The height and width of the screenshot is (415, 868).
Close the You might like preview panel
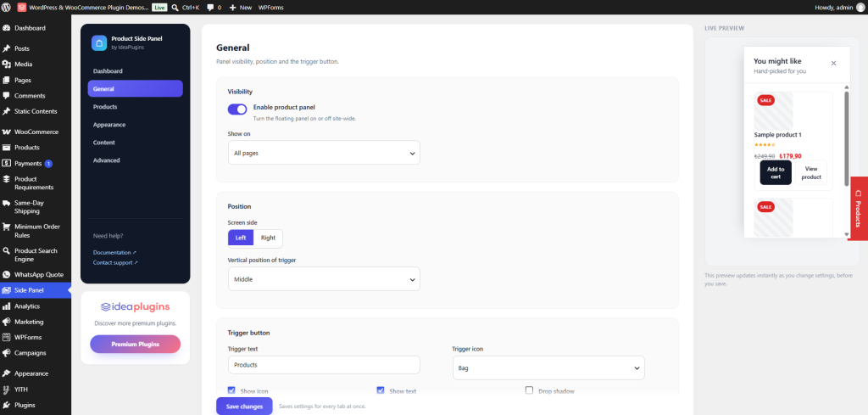[x=834, y=63]
